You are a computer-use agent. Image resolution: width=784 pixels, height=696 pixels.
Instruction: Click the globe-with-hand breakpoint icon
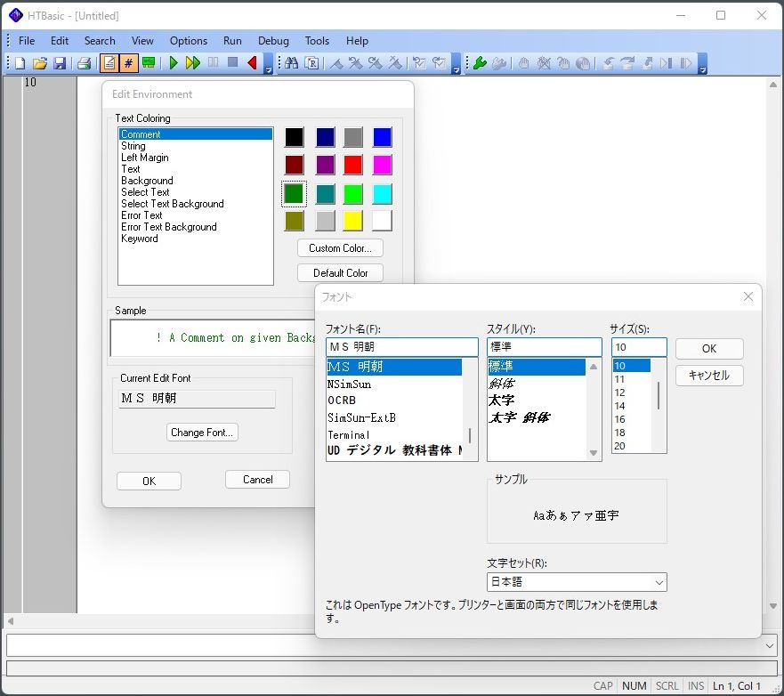coord(583,63)
